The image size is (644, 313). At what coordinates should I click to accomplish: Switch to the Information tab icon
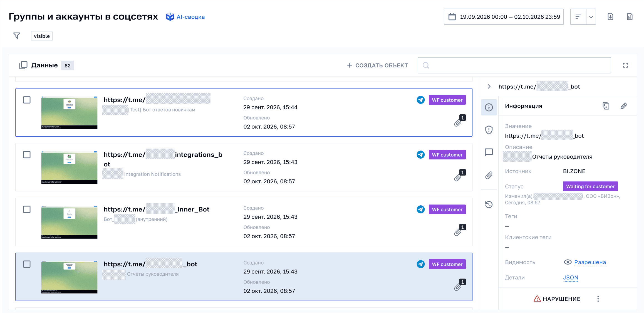point(489,107)
